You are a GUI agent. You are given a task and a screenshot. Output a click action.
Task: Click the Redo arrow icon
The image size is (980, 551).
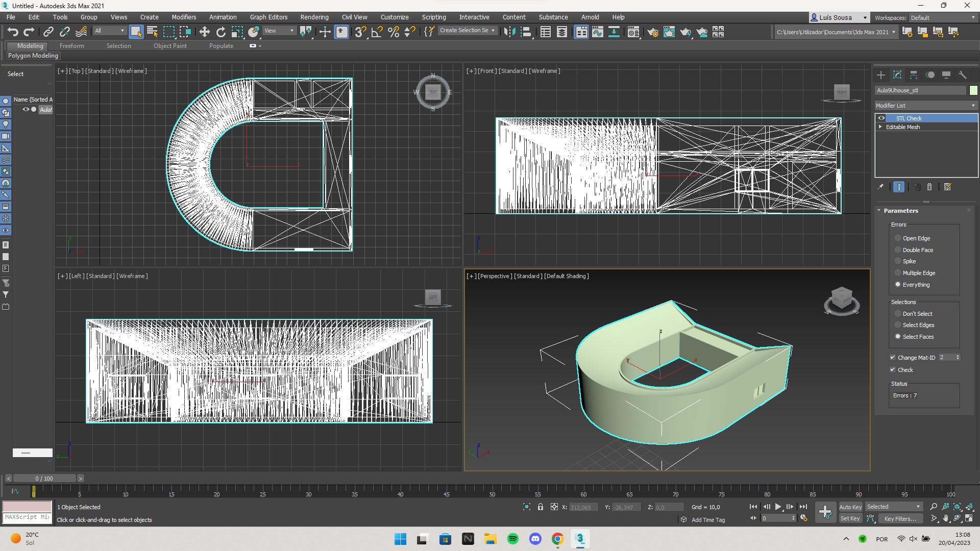(29, 32)
